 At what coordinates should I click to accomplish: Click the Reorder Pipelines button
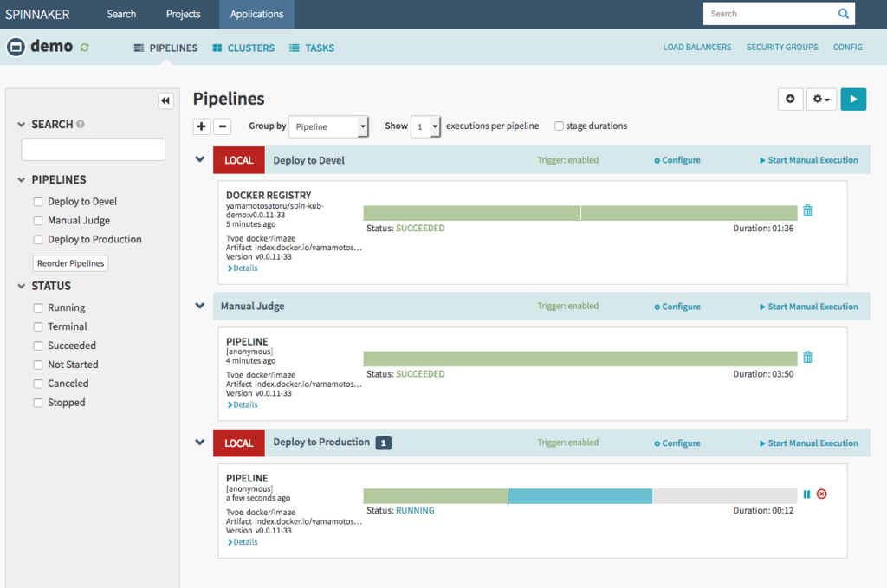pyautogui.click(x=71, y=263)
